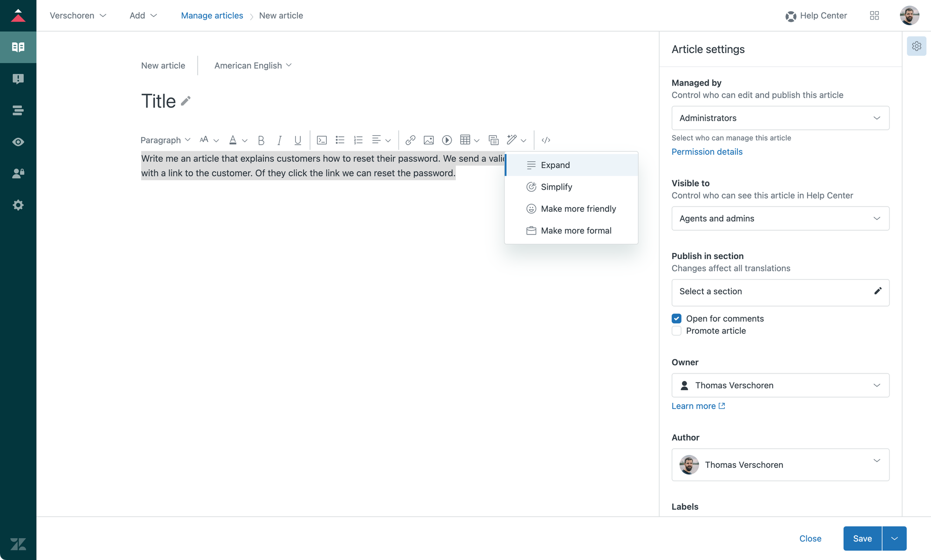This screenshot has width=931, height=560.
Task: Open the source code editor icon
Action: coord(546,140)
